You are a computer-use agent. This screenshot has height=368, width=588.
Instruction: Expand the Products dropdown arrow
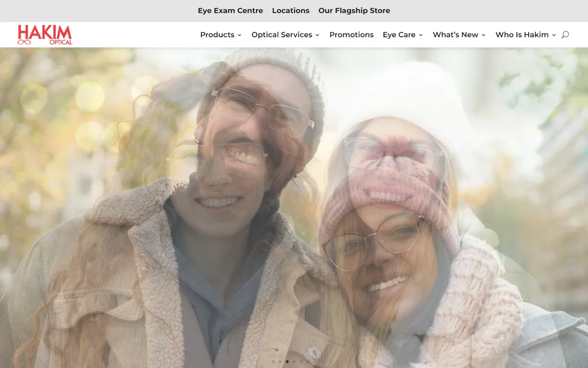coord(240,35)
